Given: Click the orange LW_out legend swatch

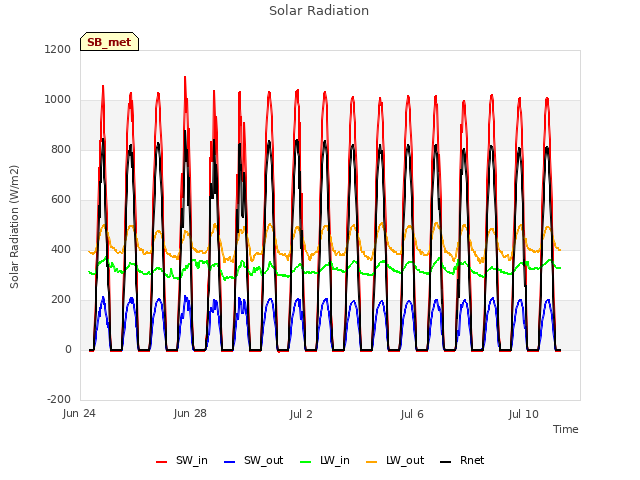Looking at the screenshot, I should pos(372,462).
